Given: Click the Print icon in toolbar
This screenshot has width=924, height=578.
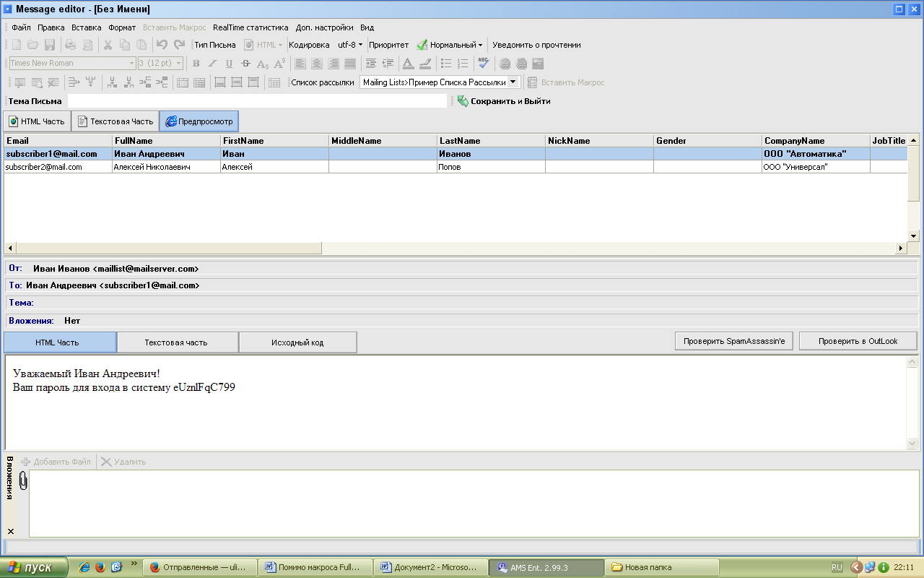Looking at the screenshot, I should click(70, 45).
